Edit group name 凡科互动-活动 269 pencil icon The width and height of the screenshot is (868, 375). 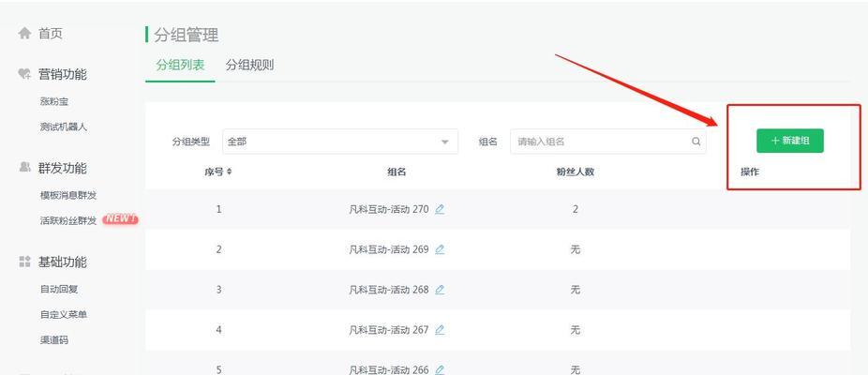click(x=440, y=249)
